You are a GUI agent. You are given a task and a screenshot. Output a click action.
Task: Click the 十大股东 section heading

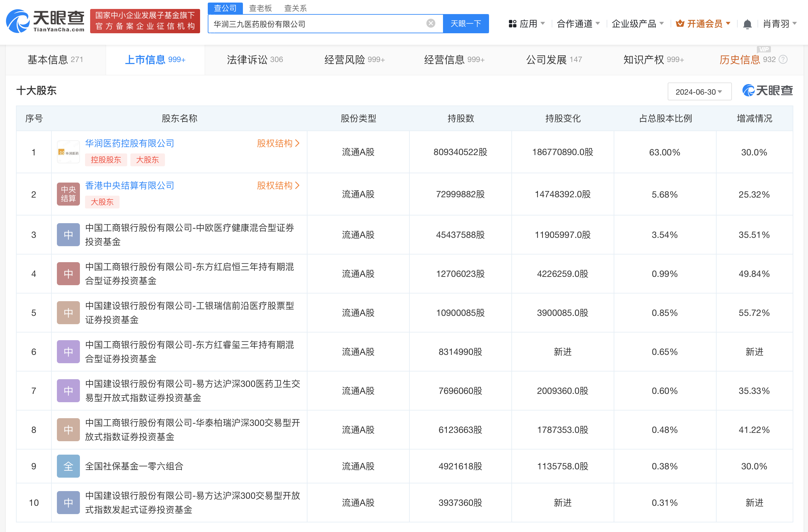[x=36, y=91]
